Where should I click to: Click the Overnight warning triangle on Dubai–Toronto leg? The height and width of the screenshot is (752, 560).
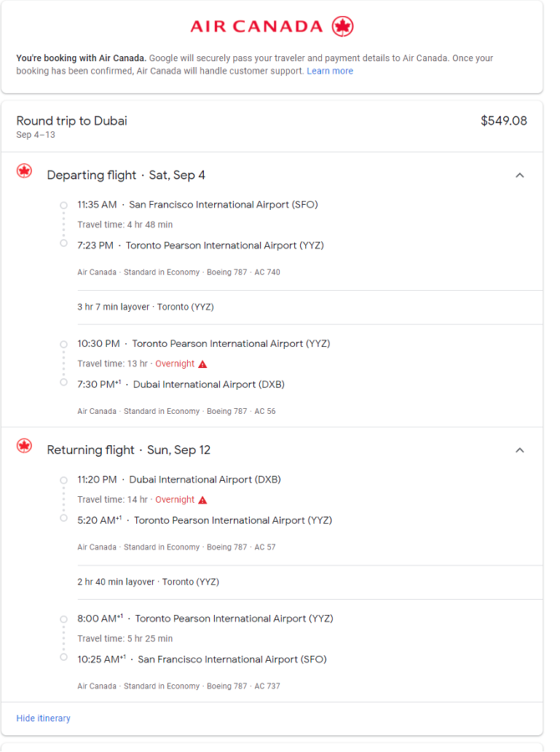click(x=202, y=499)
